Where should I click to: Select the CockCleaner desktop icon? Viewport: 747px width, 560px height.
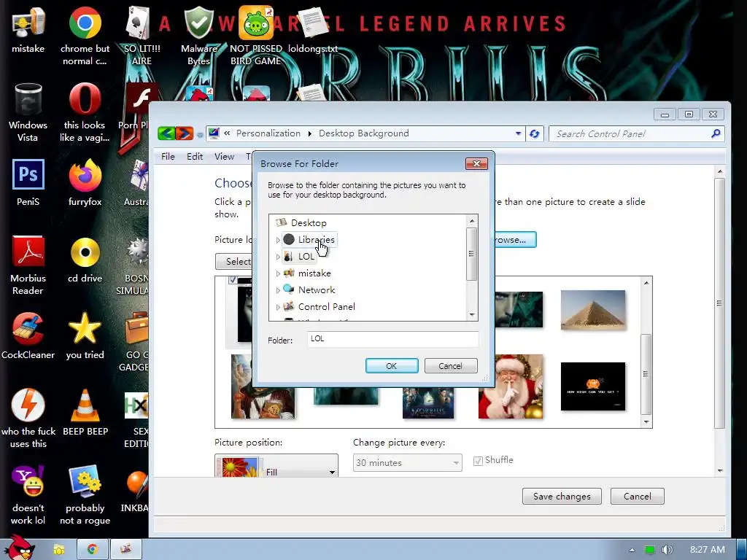pyautogui.click(x=28, y=335)
